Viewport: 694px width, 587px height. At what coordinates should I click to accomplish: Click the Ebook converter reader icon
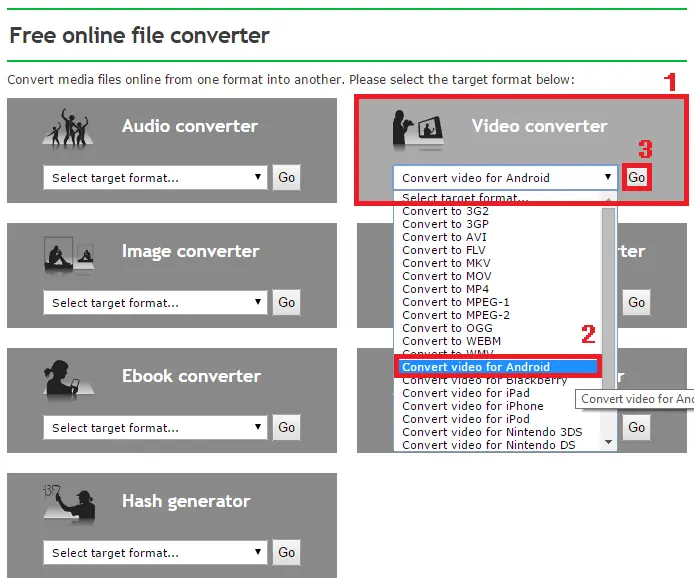[x=68, y=379]
